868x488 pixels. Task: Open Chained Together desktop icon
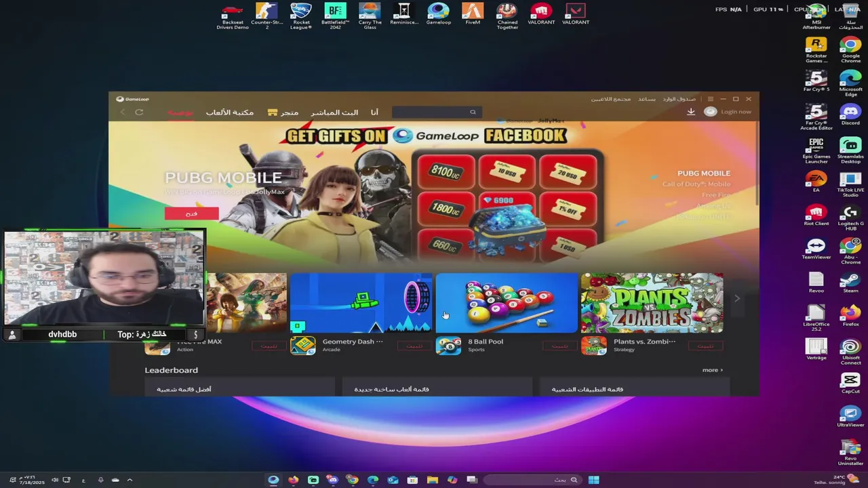(x=507, y=16)
